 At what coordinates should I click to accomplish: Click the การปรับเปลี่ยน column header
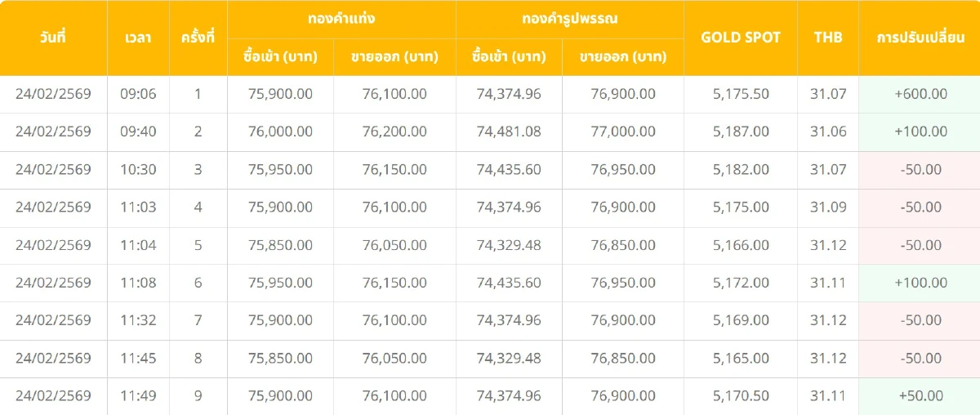920,38
